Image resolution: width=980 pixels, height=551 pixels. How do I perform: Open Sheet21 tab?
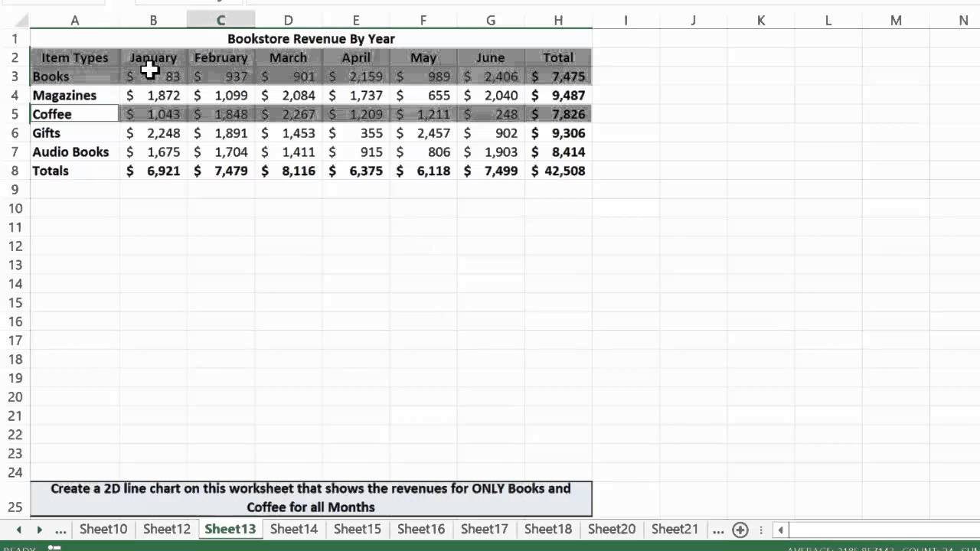(x=675, y=529)
